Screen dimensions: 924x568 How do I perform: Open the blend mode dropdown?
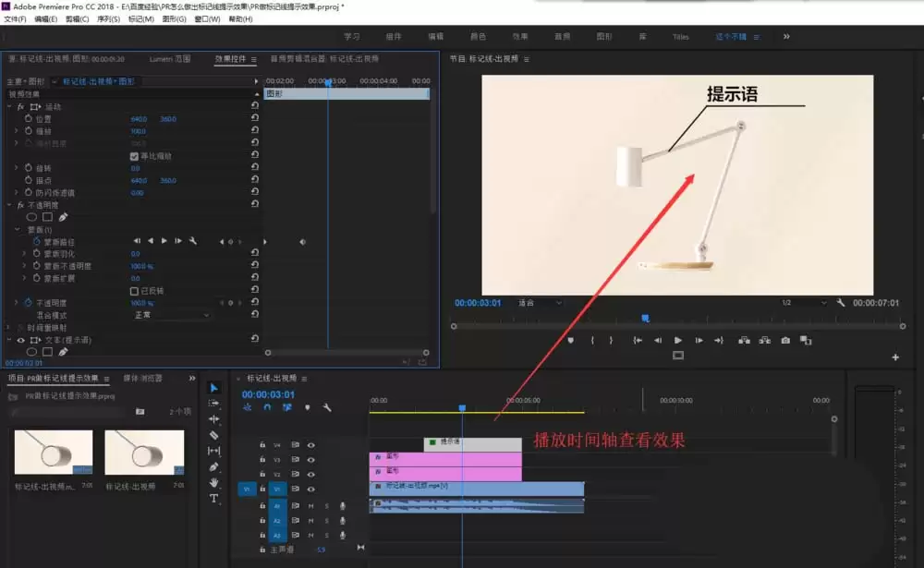(172, 315)
